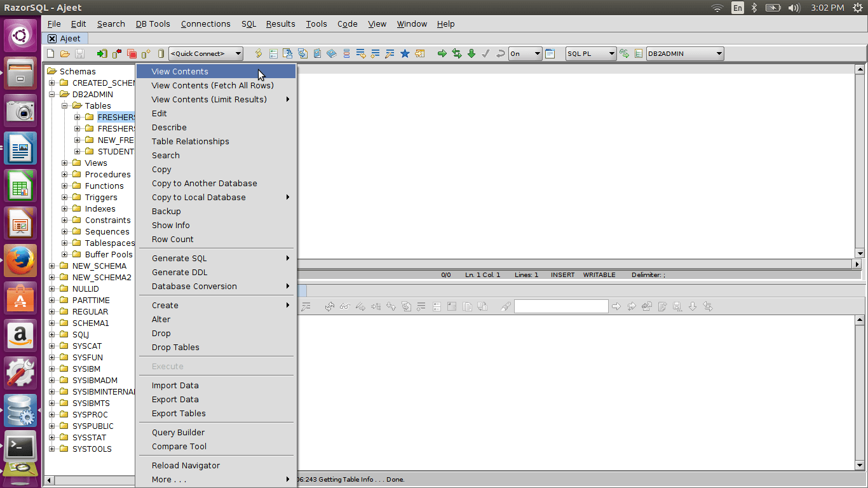The image size is (868, 488).
Task: Click the results toolbar search input field
Action: 561,306
